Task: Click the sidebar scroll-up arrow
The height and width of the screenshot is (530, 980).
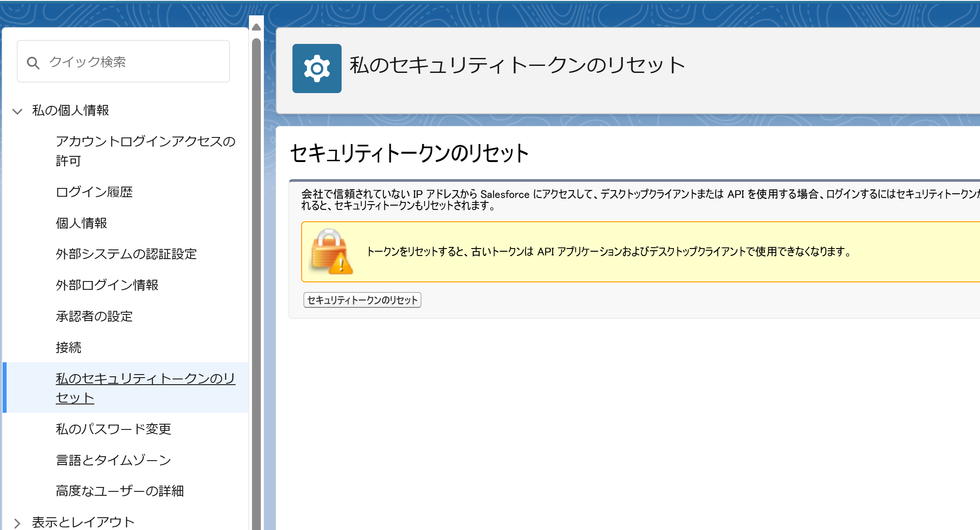Action: click(x=256, y=27)
